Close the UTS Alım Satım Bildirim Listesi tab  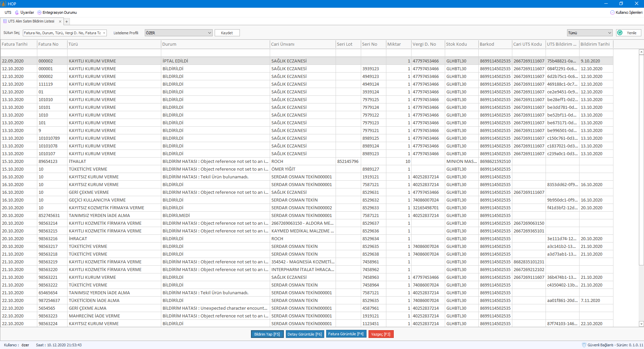point(60,21)
